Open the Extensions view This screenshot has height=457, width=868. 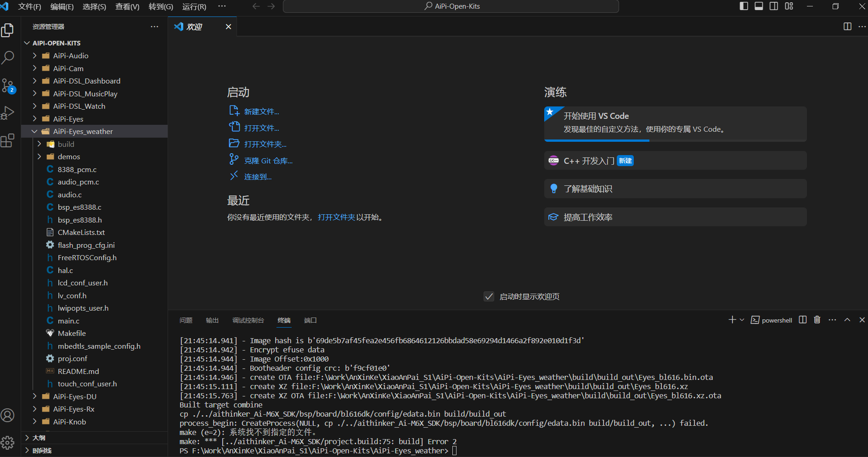(8, 140)
